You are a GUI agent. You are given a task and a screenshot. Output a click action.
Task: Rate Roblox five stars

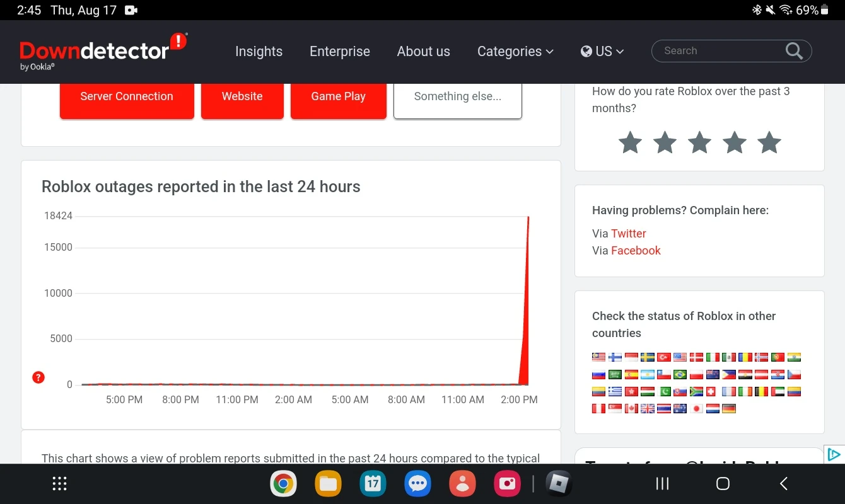pos(769,142)
